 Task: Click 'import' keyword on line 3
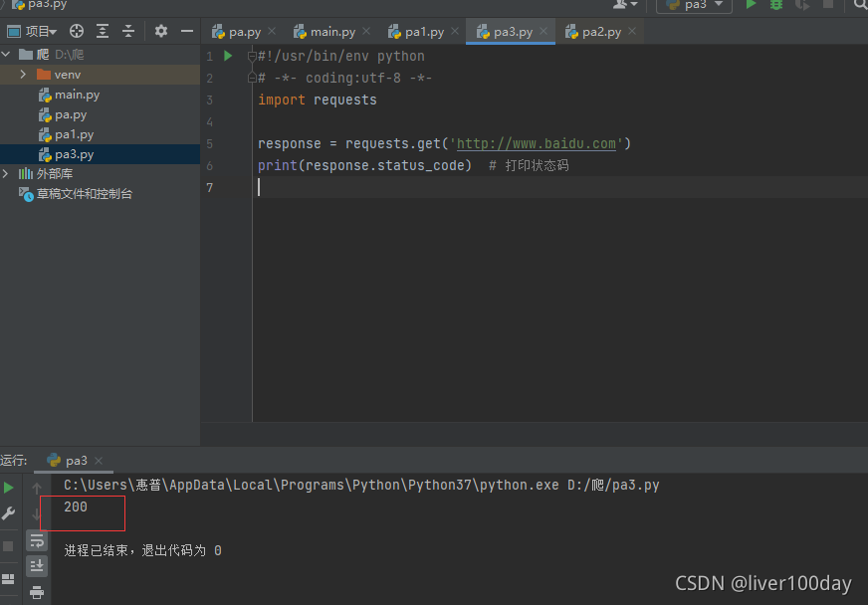(282, 101)
